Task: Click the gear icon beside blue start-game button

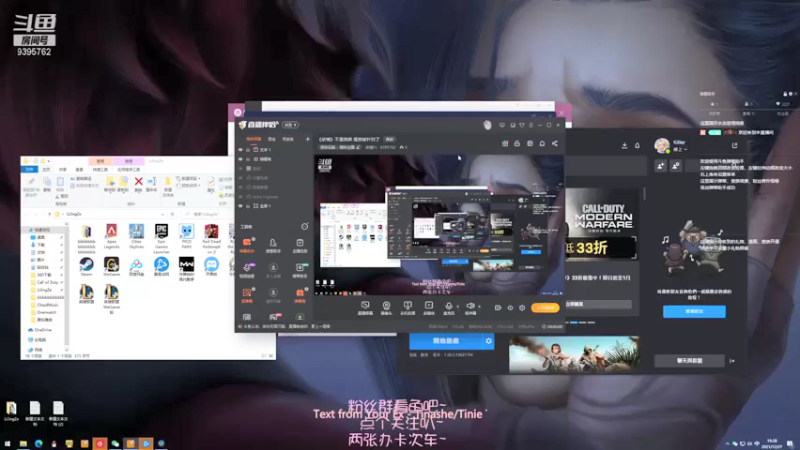Action: [x=488, y=341]
